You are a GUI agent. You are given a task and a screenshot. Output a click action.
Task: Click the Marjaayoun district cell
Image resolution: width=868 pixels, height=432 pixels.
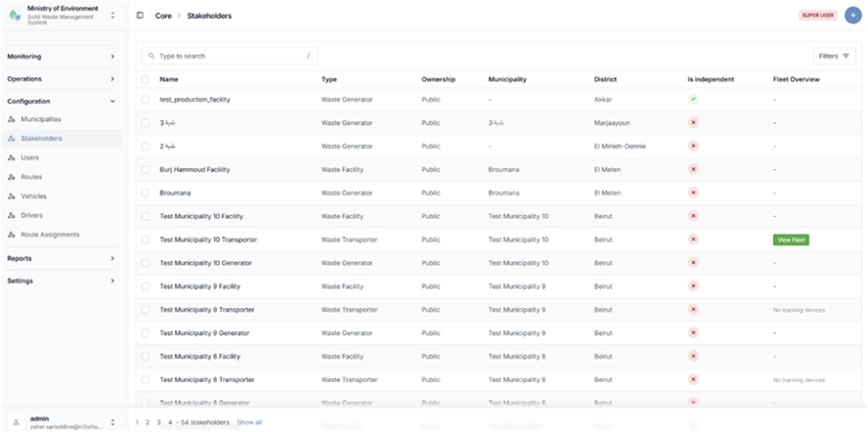(x=612, y=123)
